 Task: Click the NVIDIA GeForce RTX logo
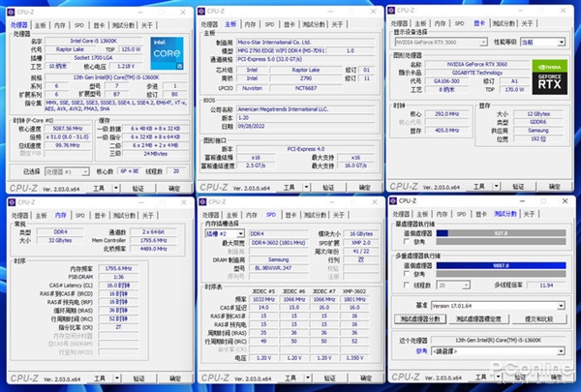tap(549, 76)
